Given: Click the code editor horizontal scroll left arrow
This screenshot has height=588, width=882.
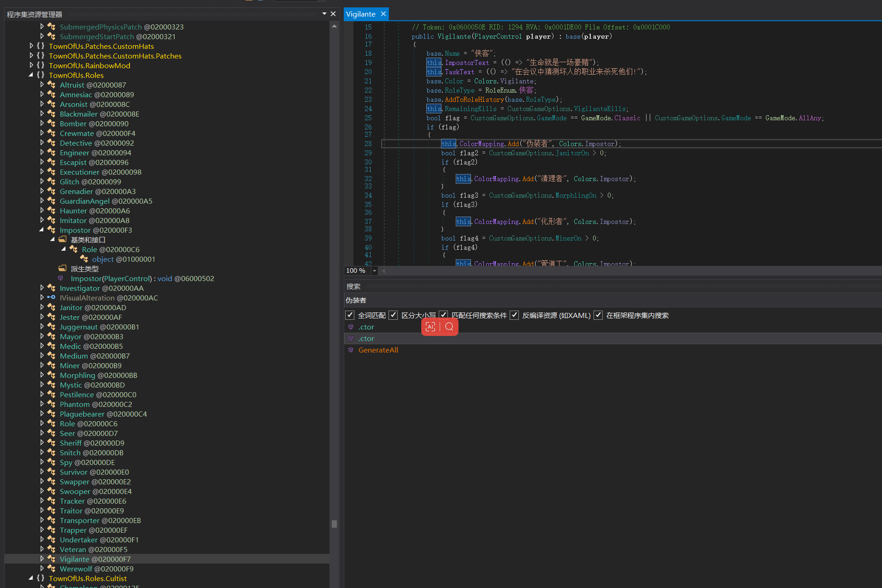Looking at the screenshot, I should pos(383,271).
